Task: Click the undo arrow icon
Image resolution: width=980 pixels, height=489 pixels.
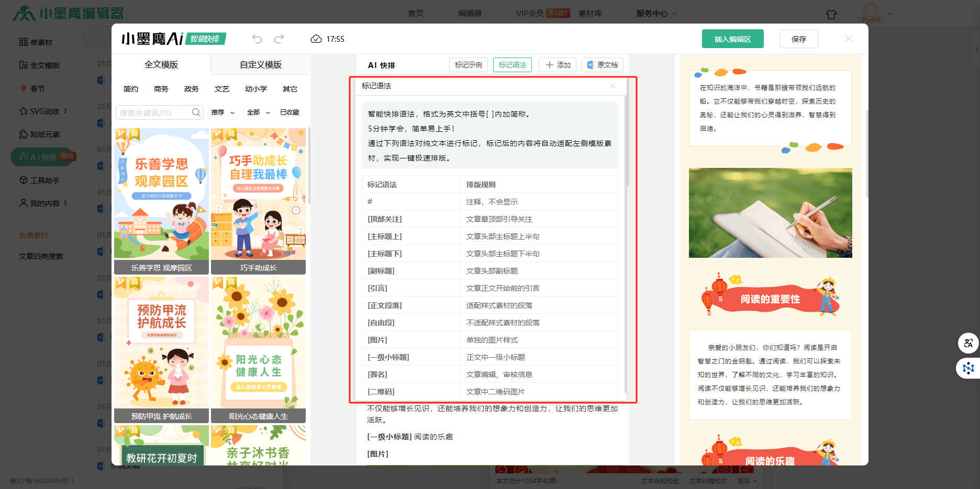Action: (x=257, y=39)
